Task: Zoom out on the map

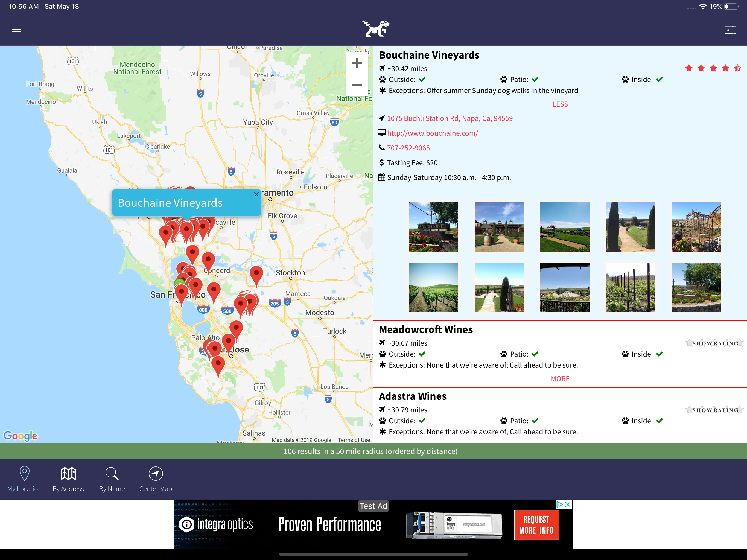Action: 357,85
